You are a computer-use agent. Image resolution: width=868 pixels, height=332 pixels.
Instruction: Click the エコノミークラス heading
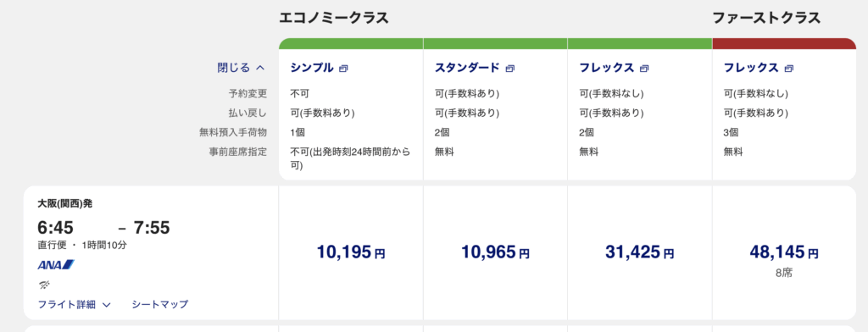pyautogui.click(x=334, y=19)
